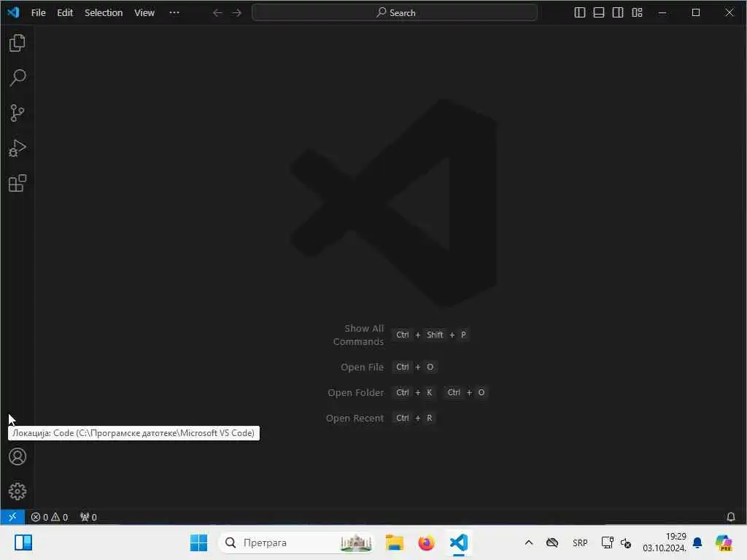The image size is (747, 560).
Task: Click the OneDrive cloud tray icon
Action: (552, 542)
